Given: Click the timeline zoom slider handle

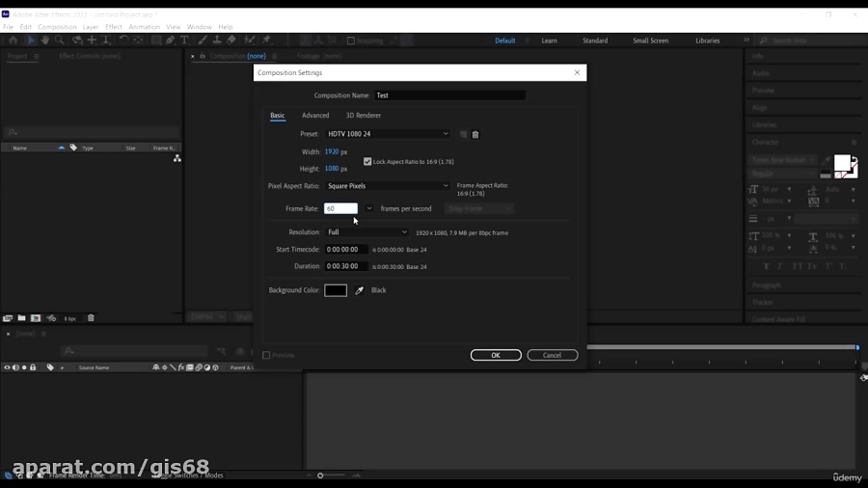Looking at the screenshot, I should point(320,475).
